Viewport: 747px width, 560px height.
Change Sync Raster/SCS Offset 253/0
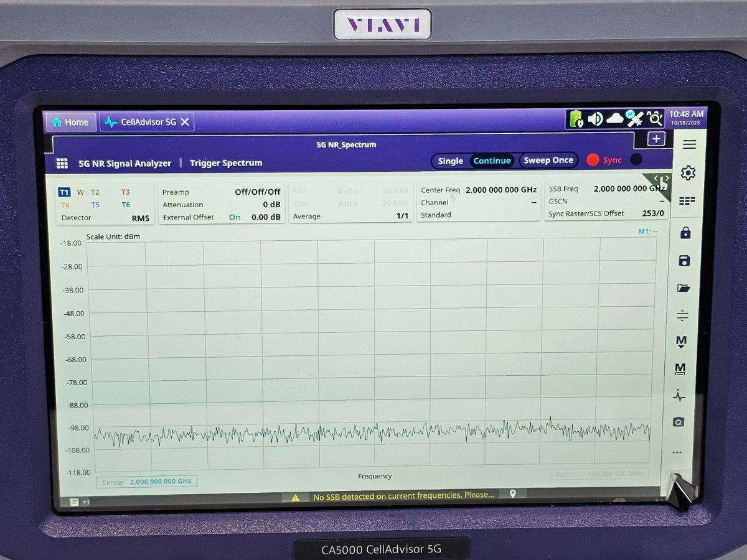[x=607, y=213]
